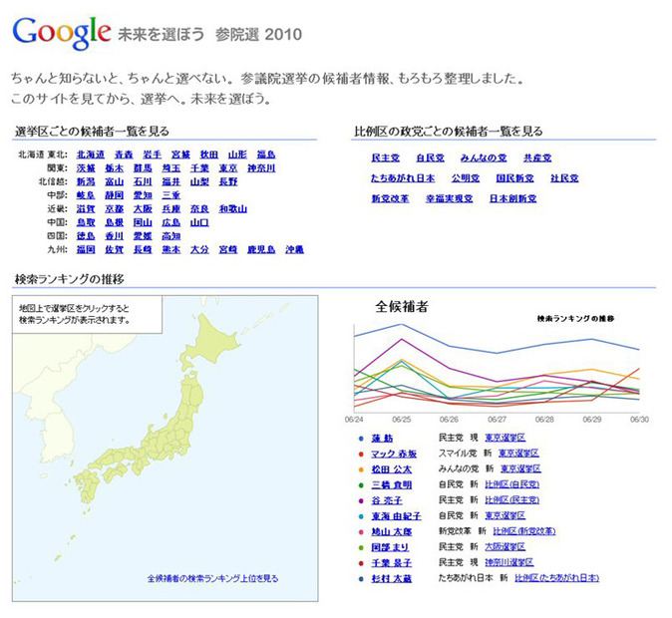
Task: Open the 石川 prefecture link
Action: point(143,182)
